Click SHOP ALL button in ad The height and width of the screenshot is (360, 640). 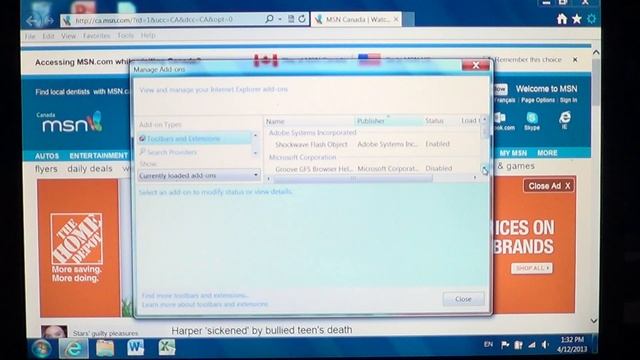532,268
